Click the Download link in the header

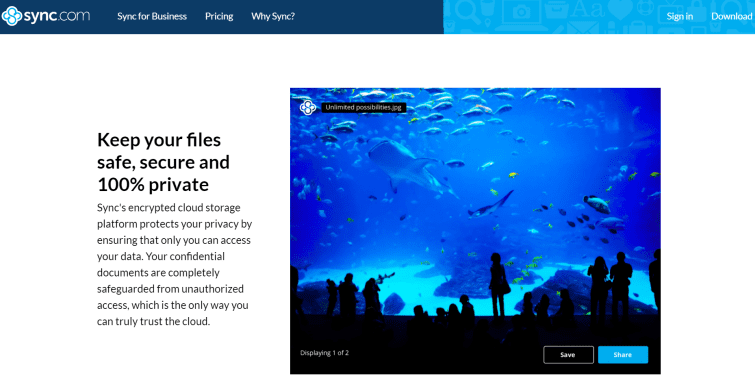[x=731, y=16]
